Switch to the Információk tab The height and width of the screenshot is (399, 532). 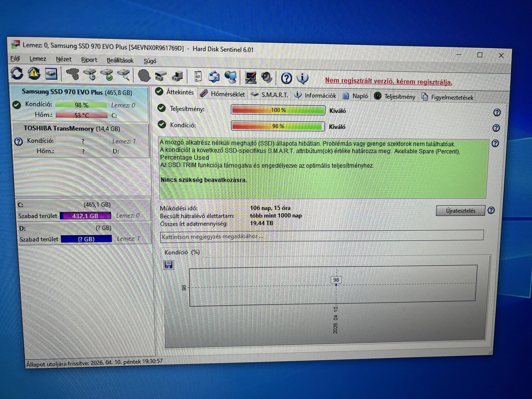coord(315,95)
